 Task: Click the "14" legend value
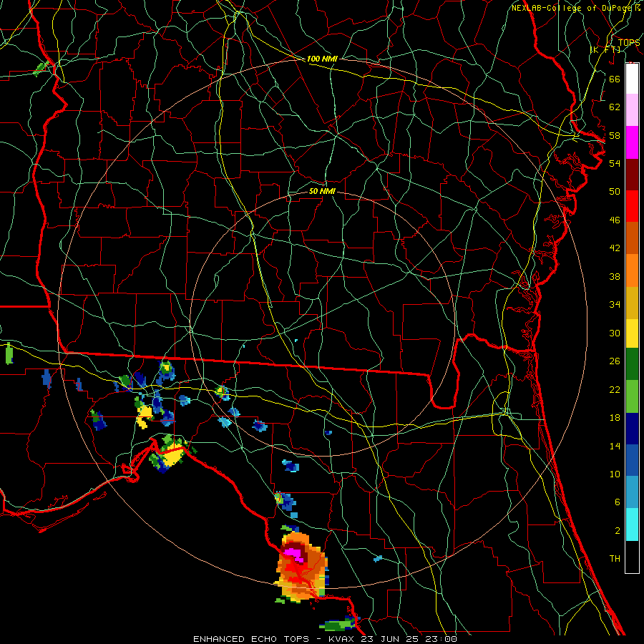[615, 446]
